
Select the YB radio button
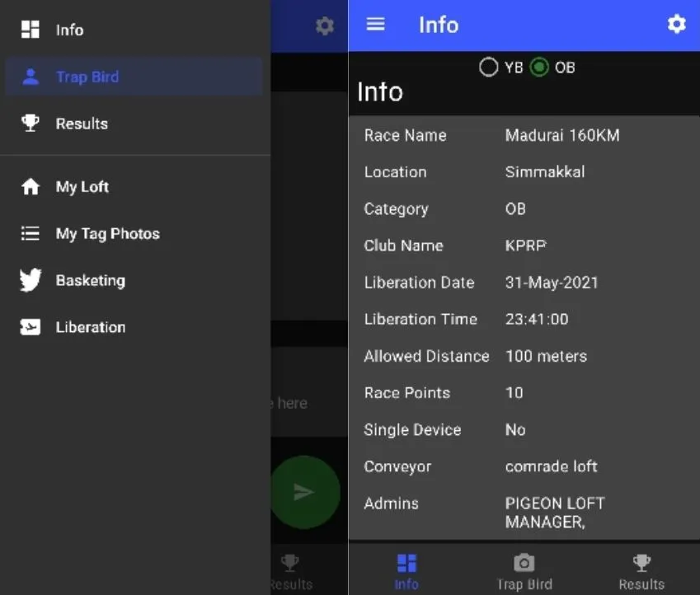click(x=488, y=68)
